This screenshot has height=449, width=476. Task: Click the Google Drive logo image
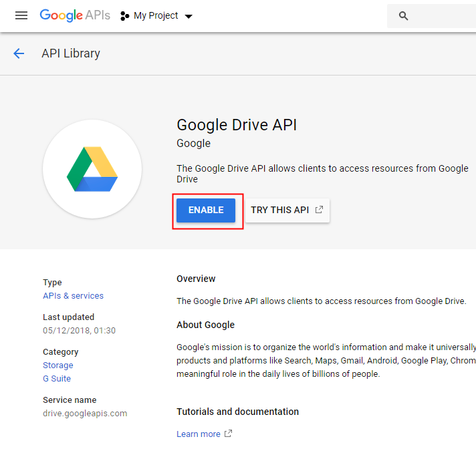click(x=92, y=169)
